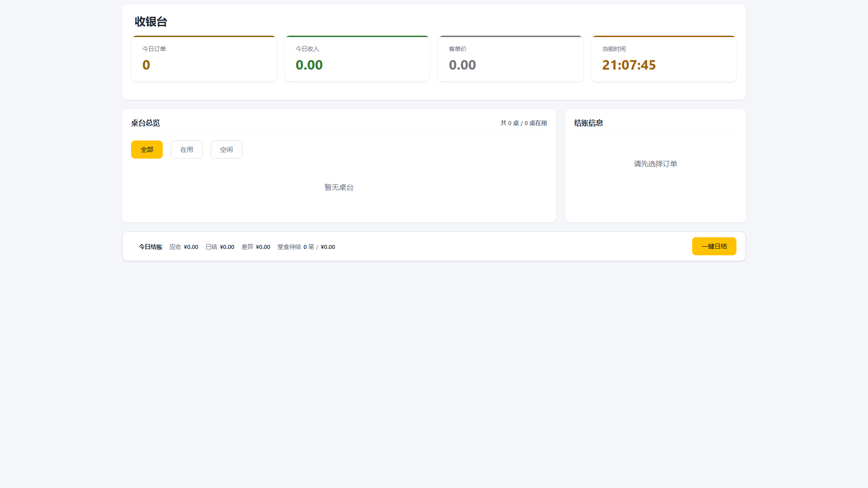Click the 一键日结 button

pyautogui.click(x=714, y=246)
